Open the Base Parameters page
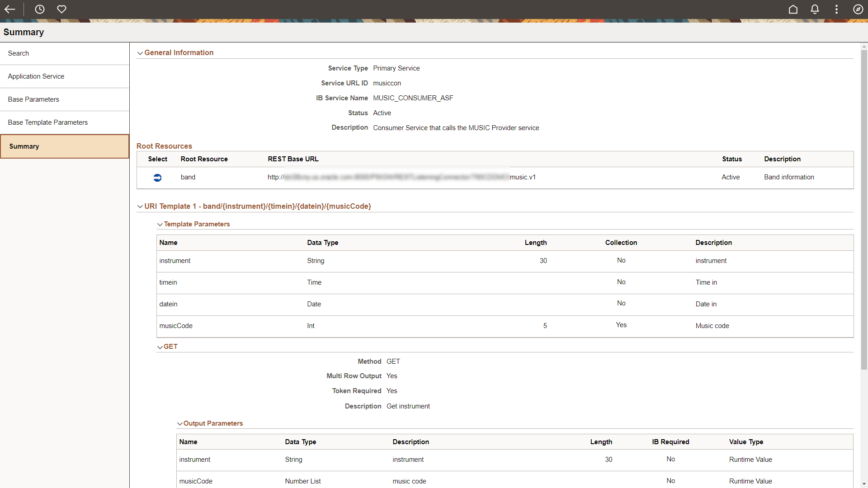Image resolution: width=868 pixels, height=488 pixels. 33,99
